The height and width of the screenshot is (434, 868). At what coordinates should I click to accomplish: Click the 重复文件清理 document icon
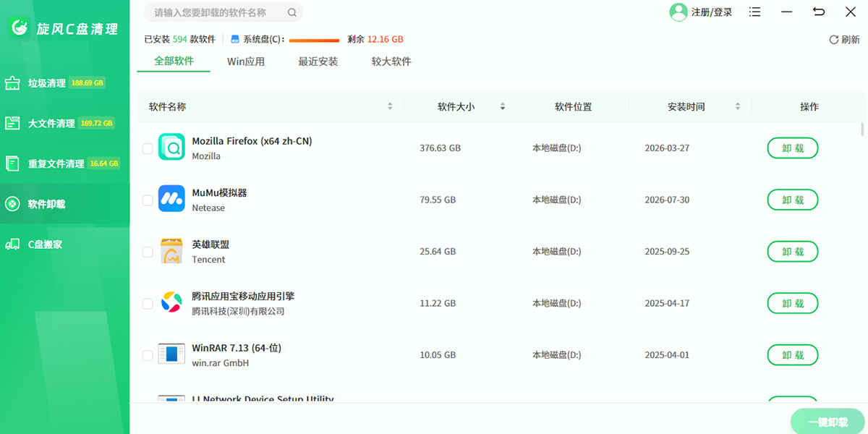12,163
